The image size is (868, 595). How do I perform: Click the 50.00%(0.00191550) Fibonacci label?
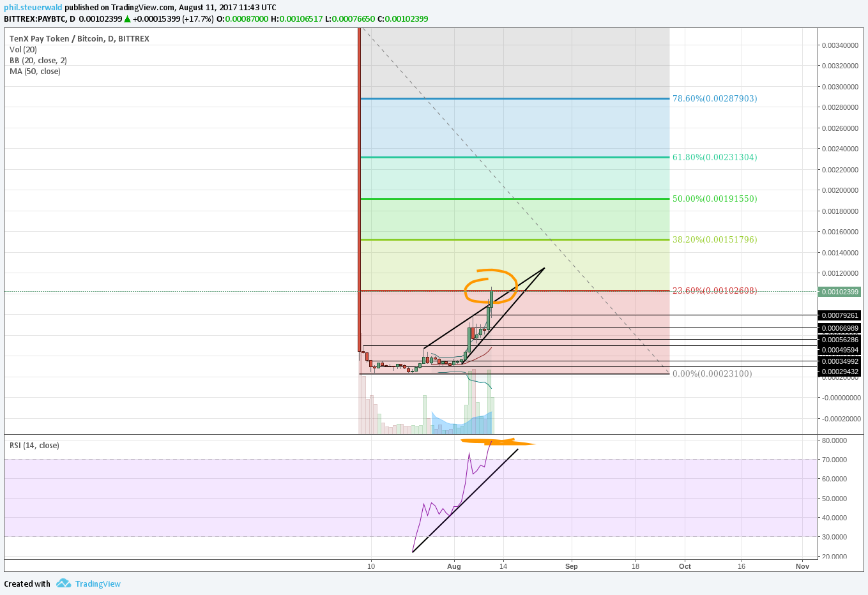pyautogui.click(x=715, y=199)
